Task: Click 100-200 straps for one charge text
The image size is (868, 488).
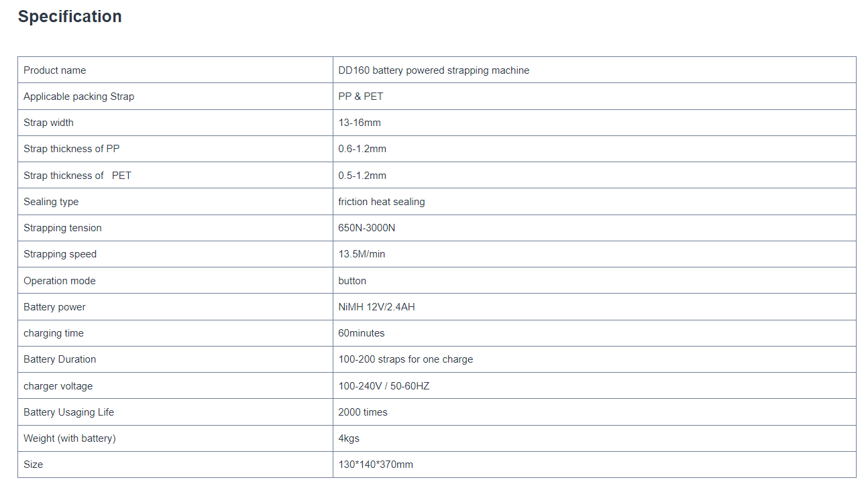Action: [x=406, y=359]
